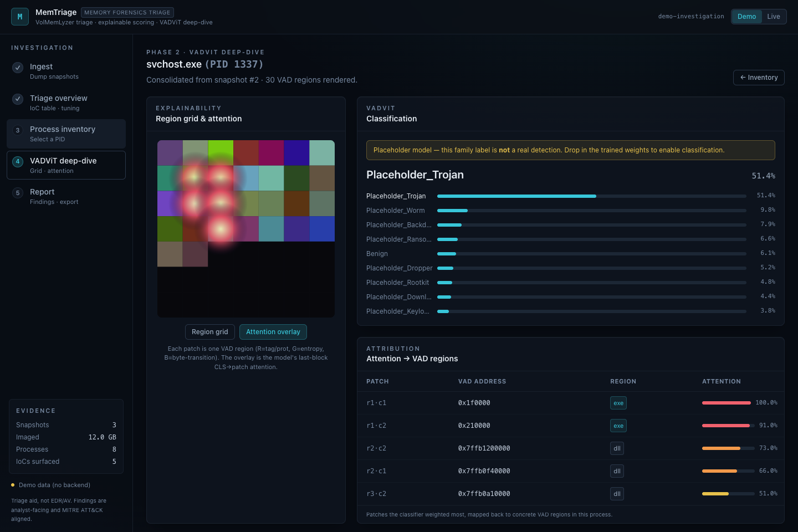
Task: Click the exe tag in row r1·c2
Action: (618, 426)
